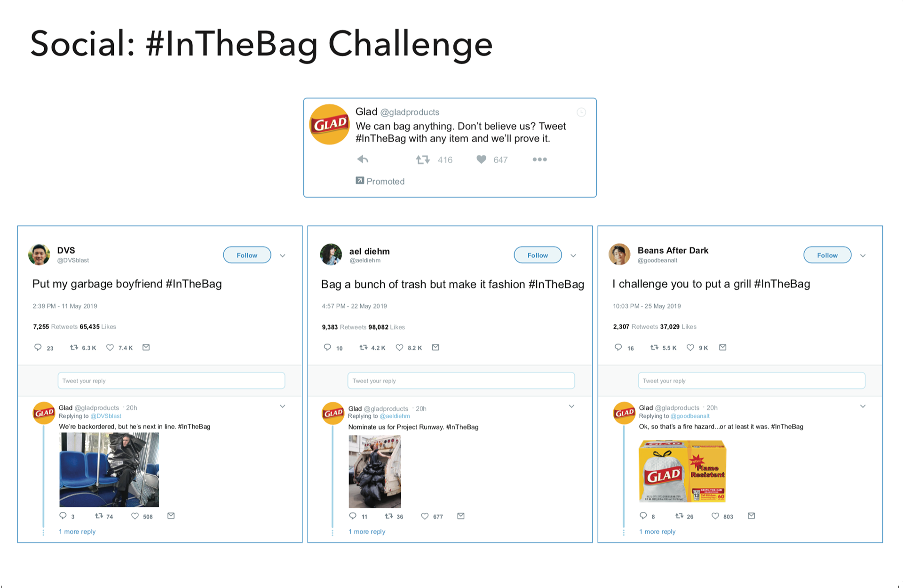
Task: Click reply field under DVS tweet
Action: pyautogui.click(x=171, y=381)
